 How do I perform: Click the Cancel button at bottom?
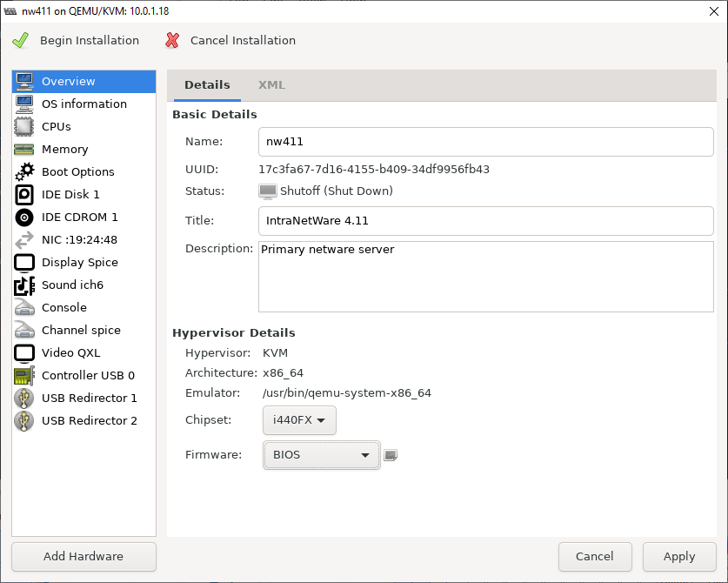(x=595, y=557)
